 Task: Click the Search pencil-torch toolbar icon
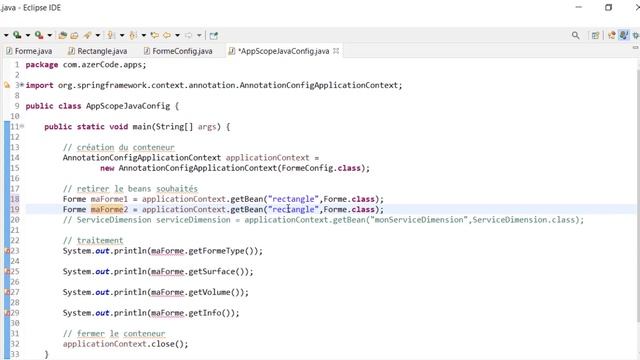click(x=87, y=36)
